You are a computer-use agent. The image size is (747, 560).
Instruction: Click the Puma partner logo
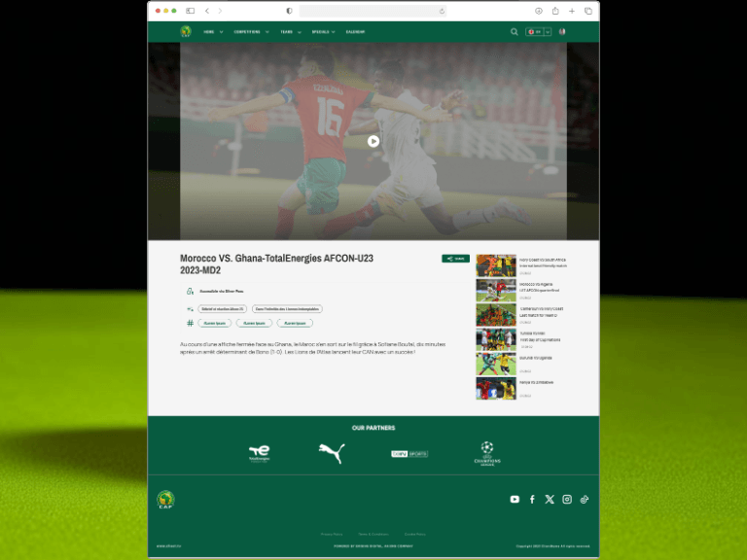click(332, 453)
